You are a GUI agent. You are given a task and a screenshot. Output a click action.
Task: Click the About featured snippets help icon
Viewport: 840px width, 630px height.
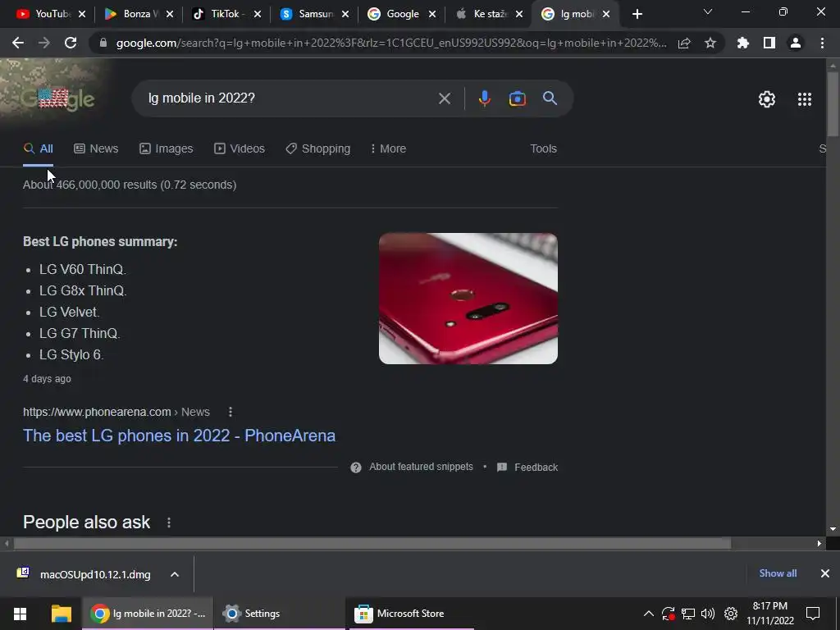(356, 468)
